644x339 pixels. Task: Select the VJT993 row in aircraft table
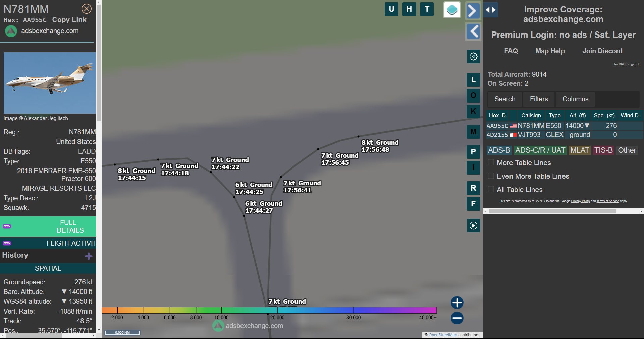click(x=565, y=135)
